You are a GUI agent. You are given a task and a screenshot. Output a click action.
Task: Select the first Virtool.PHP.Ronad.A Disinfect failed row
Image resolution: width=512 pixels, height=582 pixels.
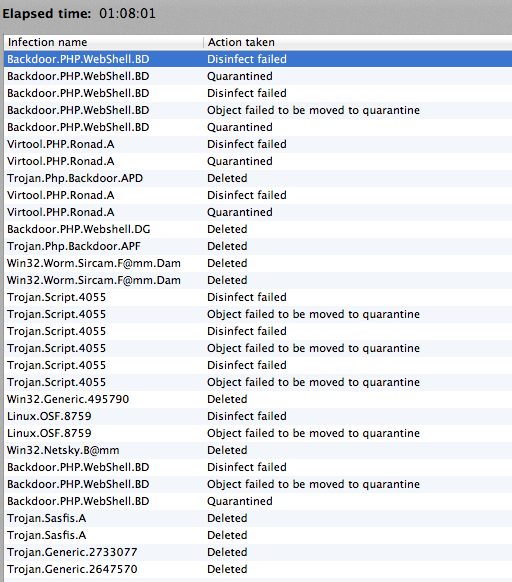pos(258,144)
